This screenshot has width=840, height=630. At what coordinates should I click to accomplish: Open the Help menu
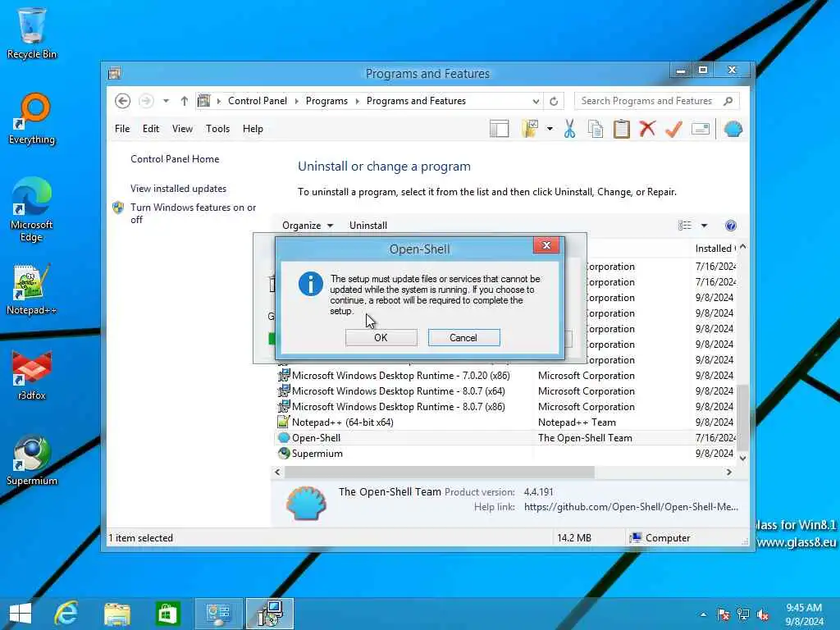pos(253,129)
